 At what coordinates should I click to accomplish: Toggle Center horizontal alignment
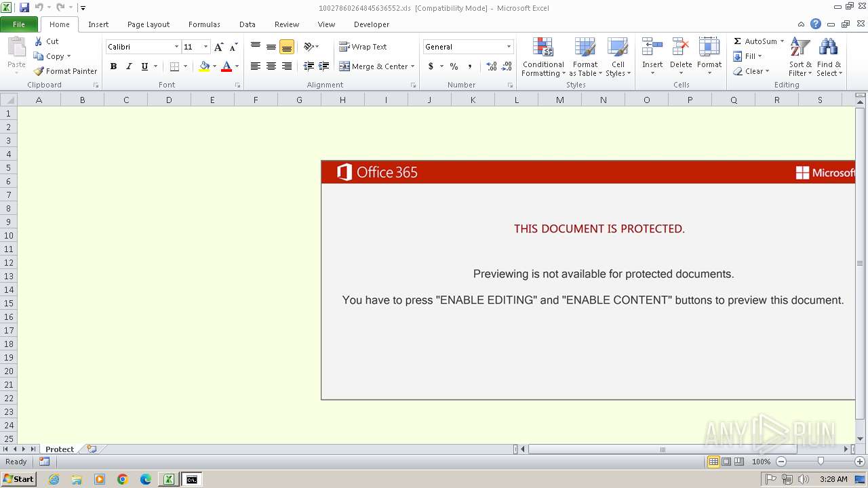271,66
